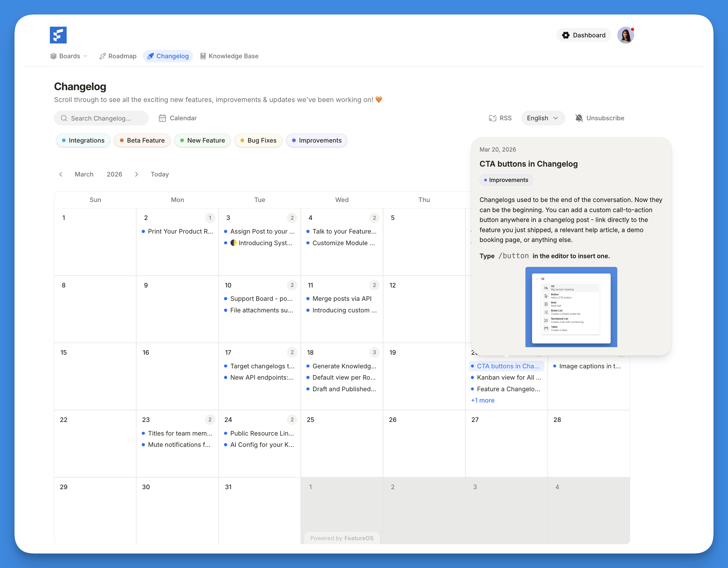The height and width of the screenshot is (568, 728).
Task: Go to next month arrow
Action: pyautogui.click(x=137, y=174)
